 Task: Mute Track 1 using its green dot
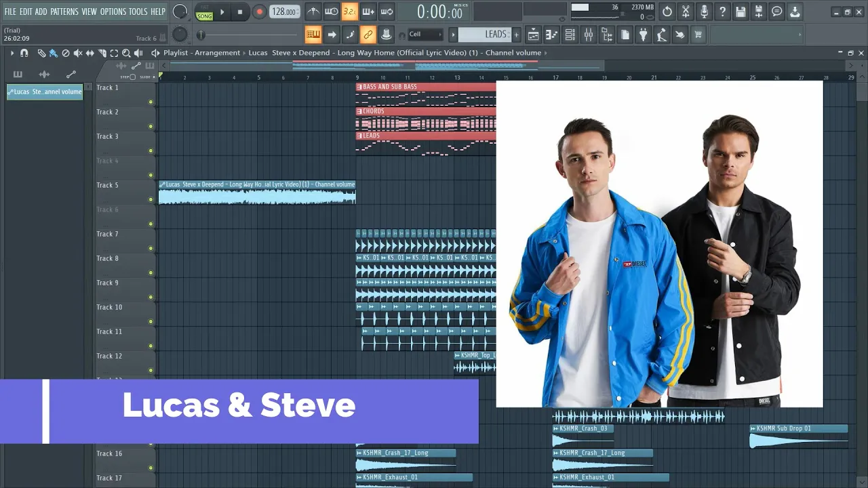(151, 102)
